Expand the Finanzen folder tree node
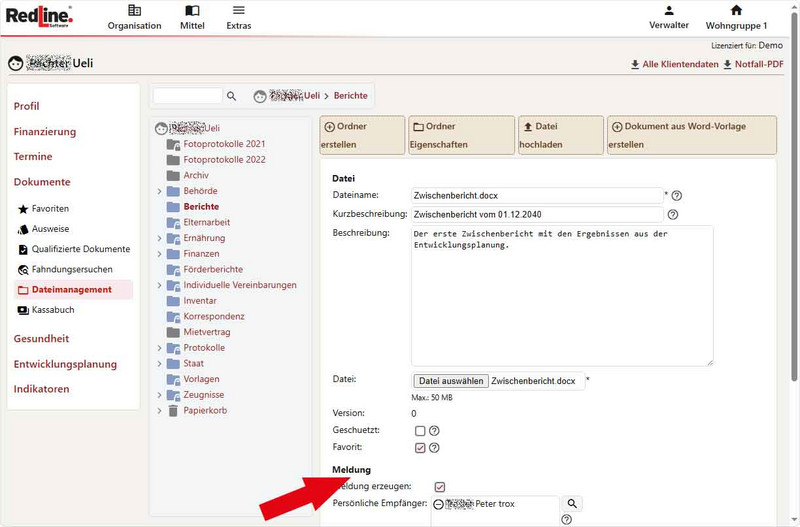This screenshot has width=800, height=527. (x=160, y=254)
